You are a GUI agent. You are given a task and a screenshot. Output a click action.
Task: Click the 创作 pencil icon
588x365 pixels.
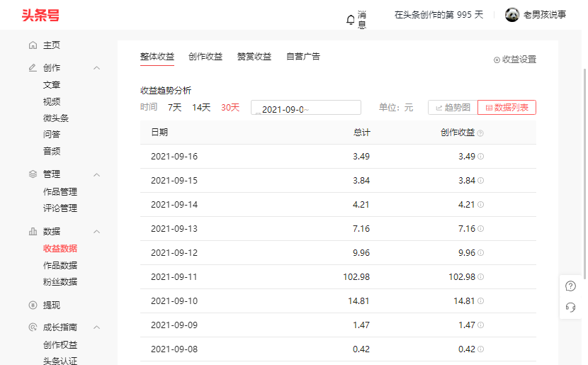click(33, 67)
